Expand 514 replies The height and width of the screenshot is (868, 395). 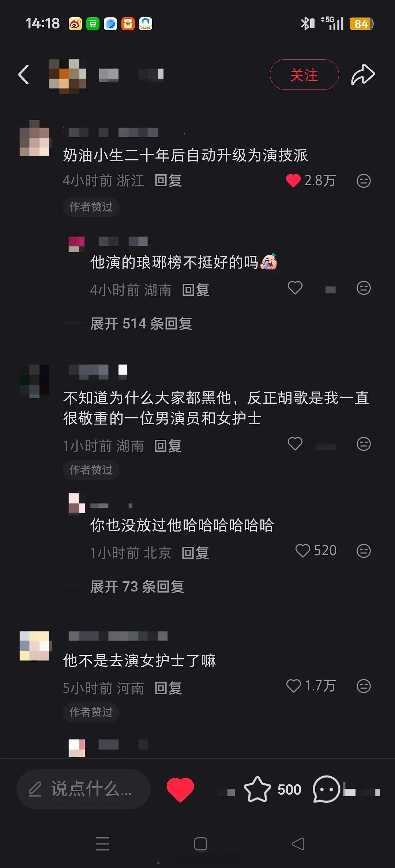[x=141, y=324]
